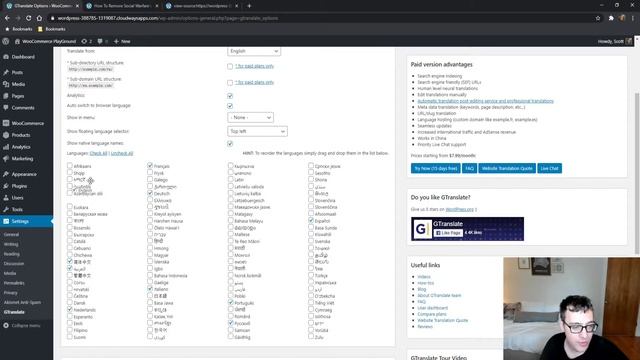The height and width of the screenshot is (360, 640).
Task: Toggle Show native language names checkbox
Action: point(230,144)
